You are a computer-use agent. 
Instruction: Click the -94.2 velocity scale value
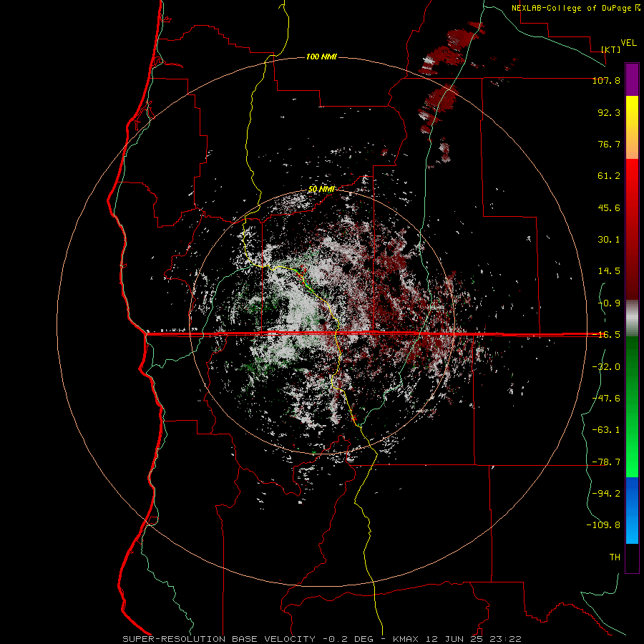tap(606, 494)
